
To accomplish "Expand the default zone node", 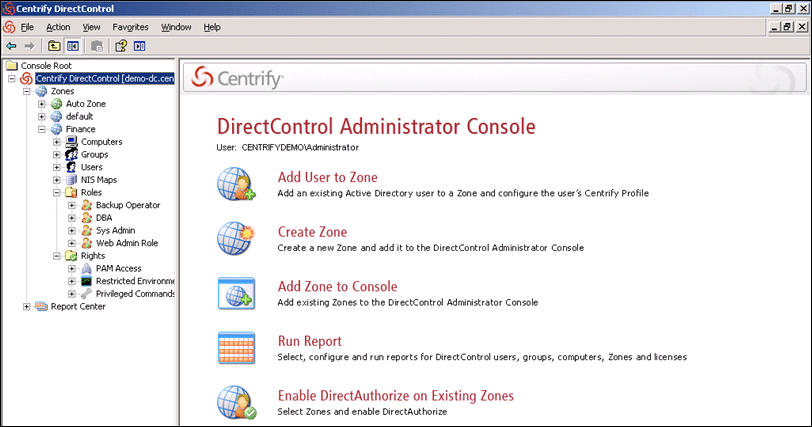I will tap(41, 116).
